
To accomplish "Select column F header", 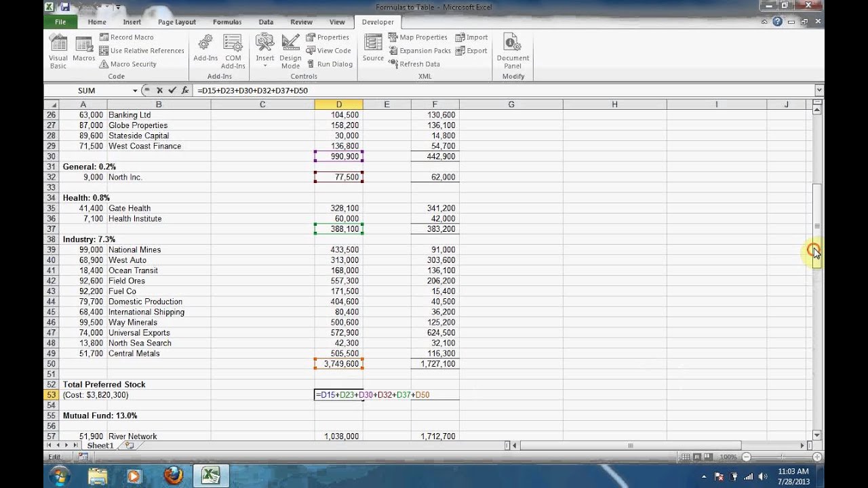I will tap(435, 104).
